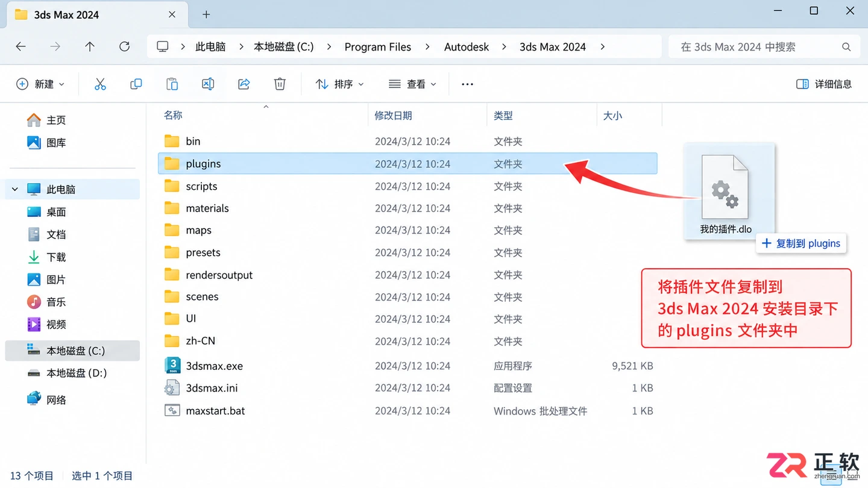Open the 查看 view dropdown
The width and height of the screenshot is (868, 488).
click(412, 84)
